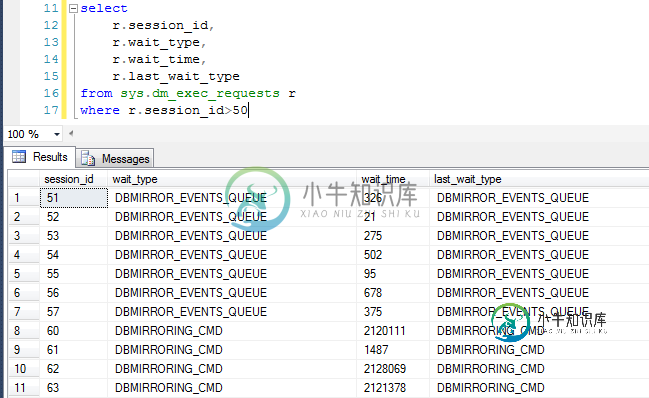
Task: Select row header 8
Action: pos(24,331)
